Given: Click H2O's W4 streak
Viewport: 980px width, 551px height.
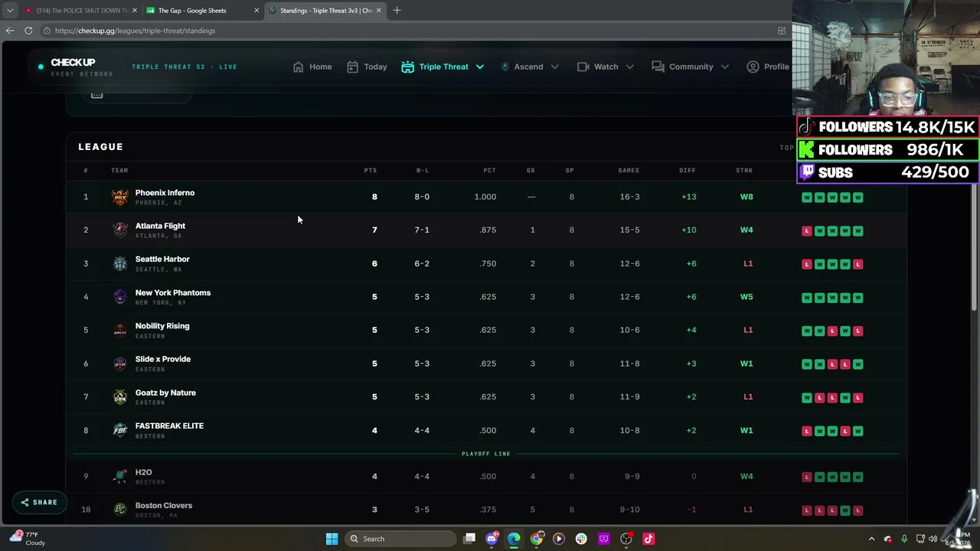Looking at the screenshot, I should pos(746,476).
